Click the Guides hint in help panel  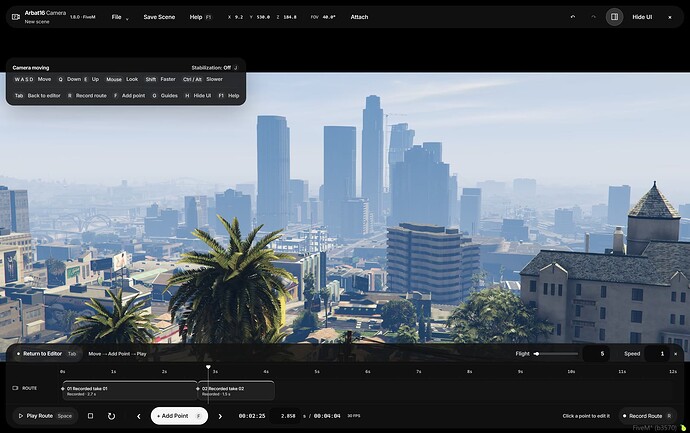point(165,95)
